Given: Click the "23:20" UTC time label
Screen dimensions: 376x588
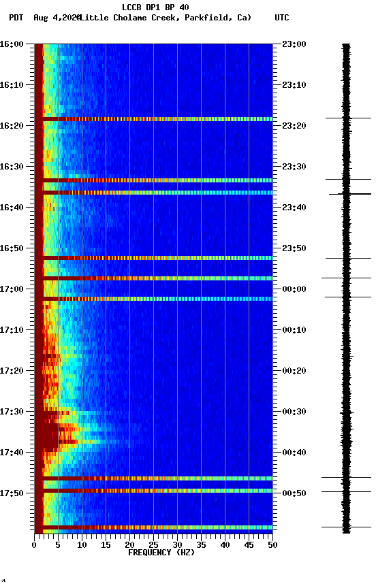Looking at the screenshot, I should tap(294, 126).
